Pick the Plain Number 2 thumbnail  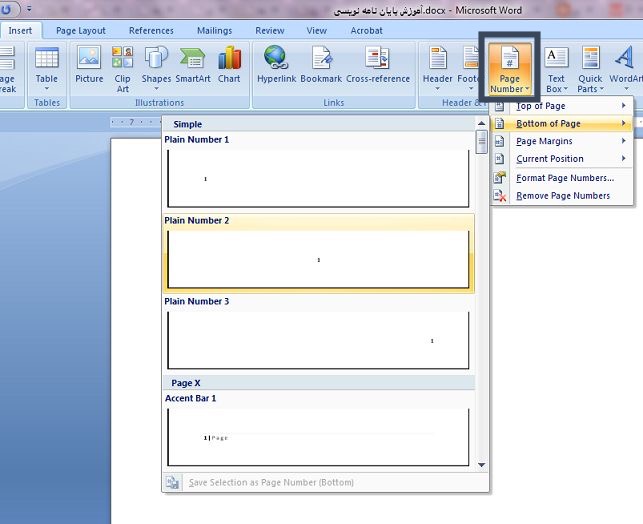coord(318,259)
